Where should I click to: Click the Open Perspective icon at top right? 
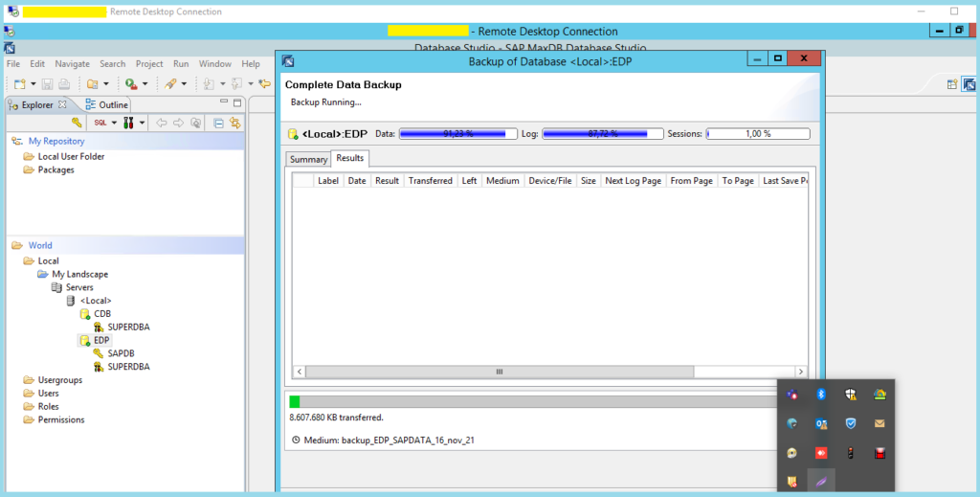(x=952, y=83)
